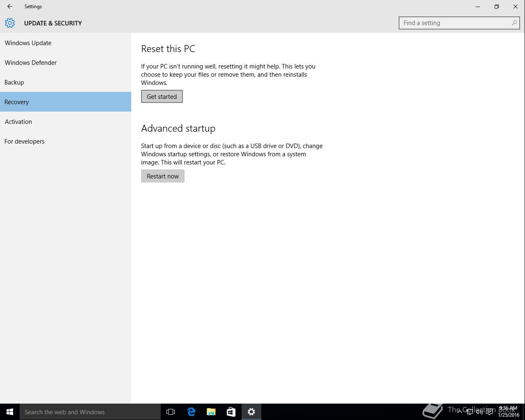This screenshot has width=525, height=420.
Task: Launch Microsoft Edge from the taskbar
Action: (x=191, y=412)
